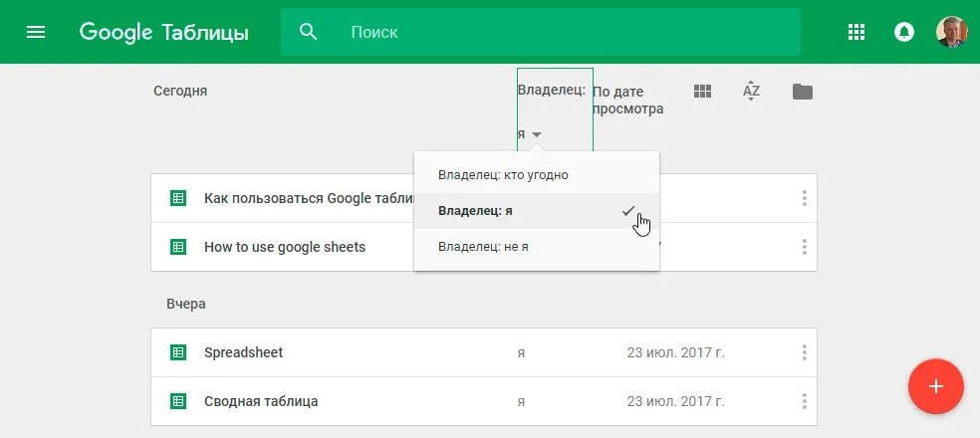
Task: Open the file picker folder icon
Action: tap(803, 92)
